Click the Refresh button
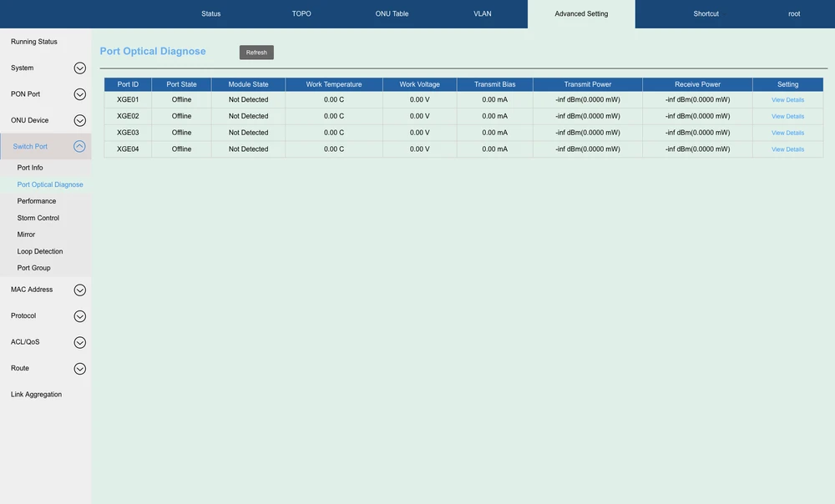Viewport: 835px width, 504px height. tap(256, 53)
